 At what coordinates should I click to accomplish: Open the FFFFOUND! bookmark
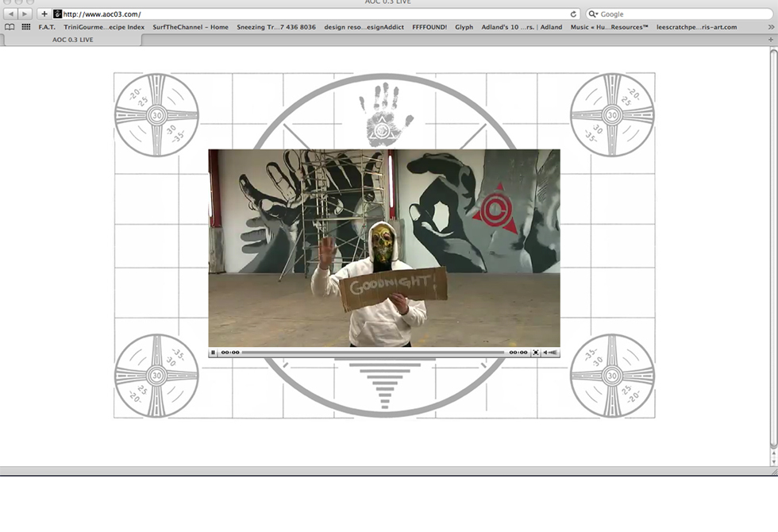pos(429,27)
